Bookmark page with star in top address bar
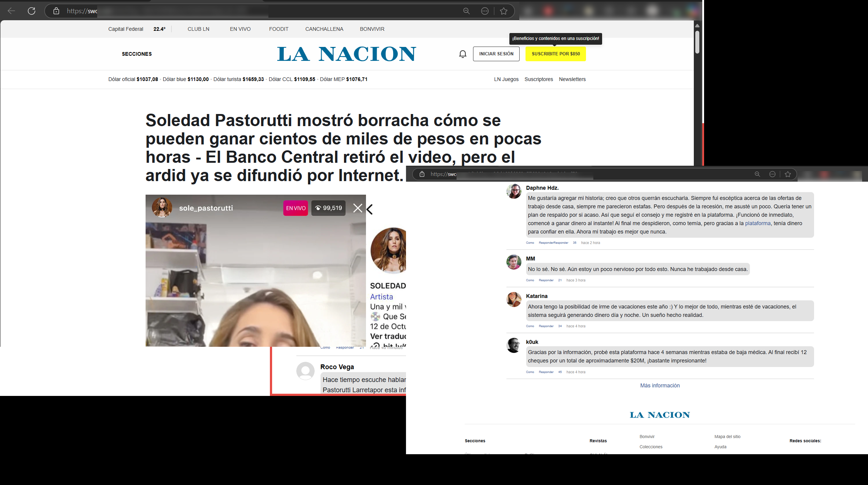The width and height of the screenshot is (868, 485). (x=504, y=11)
